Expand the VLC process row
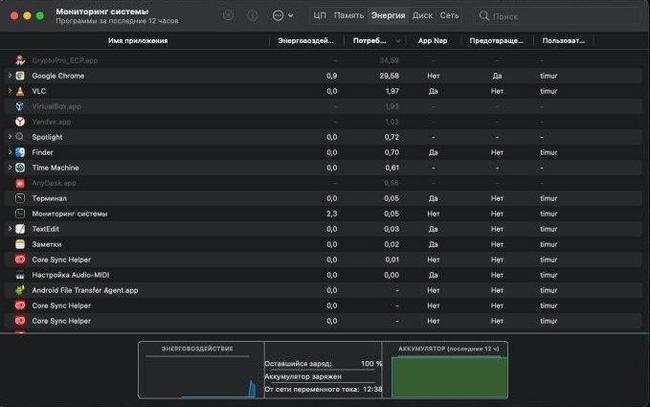The width and height of the screenshot is (650, 407). [x=9, y=91]
